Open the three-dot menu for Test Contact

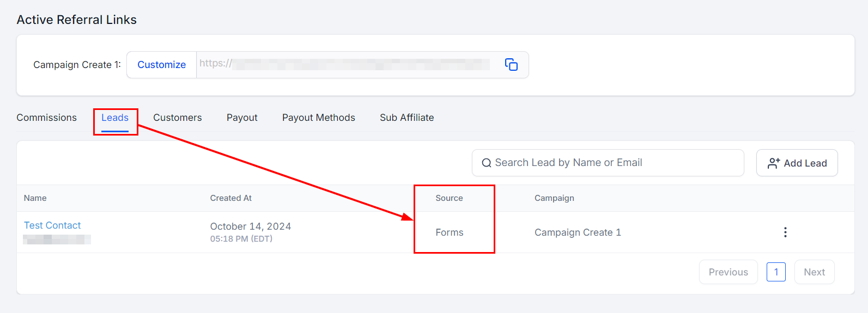pyautogui.click(x=785, y=232)
